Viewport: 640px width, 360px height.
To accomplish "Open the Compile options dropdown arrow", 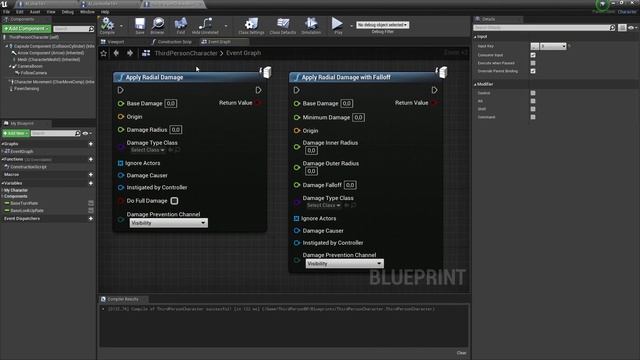I will (121, 26).
